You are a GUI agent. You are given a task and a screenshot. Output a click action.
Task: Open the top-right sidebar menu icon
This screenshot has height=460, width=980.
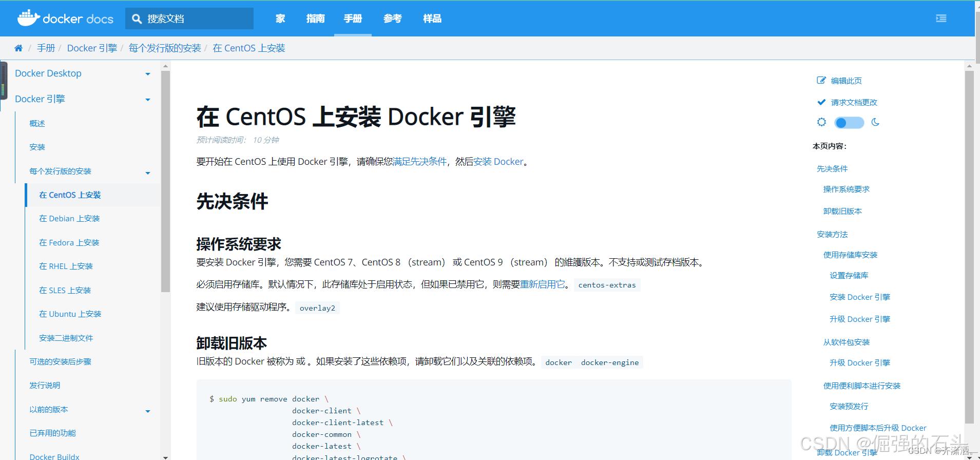941,18
